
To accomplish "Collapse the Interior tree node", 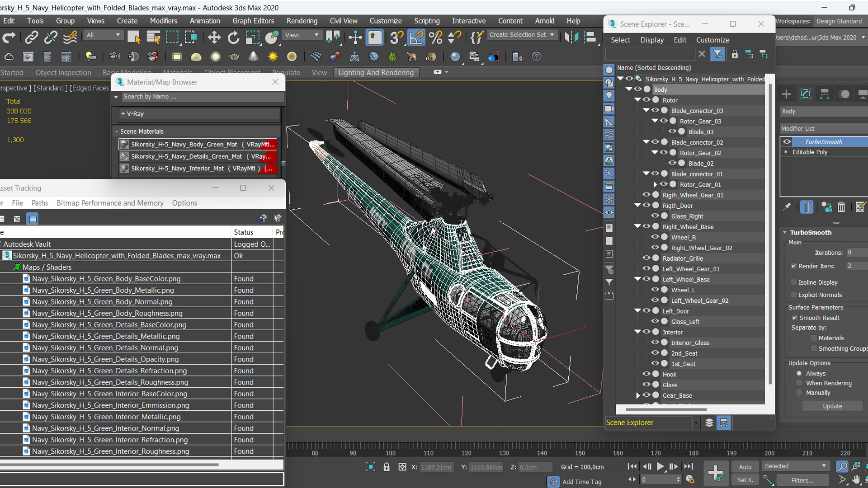I will tap(637, 332).
